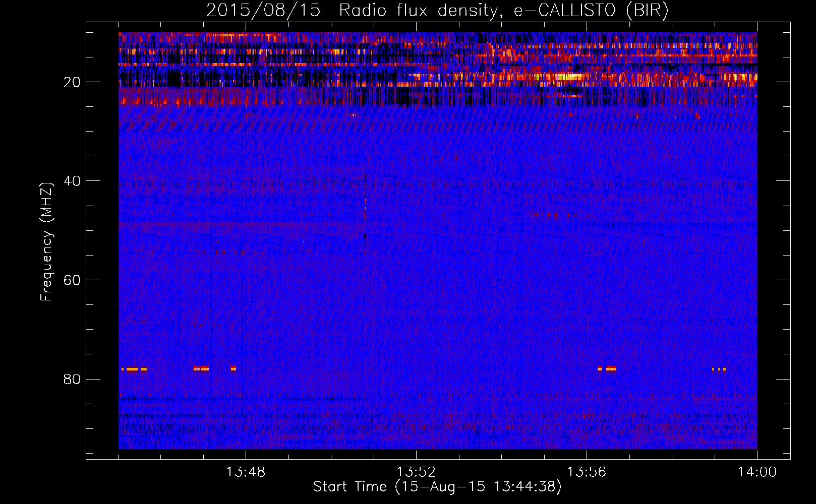Click the 13:48 time tick label

coord(246,472)
